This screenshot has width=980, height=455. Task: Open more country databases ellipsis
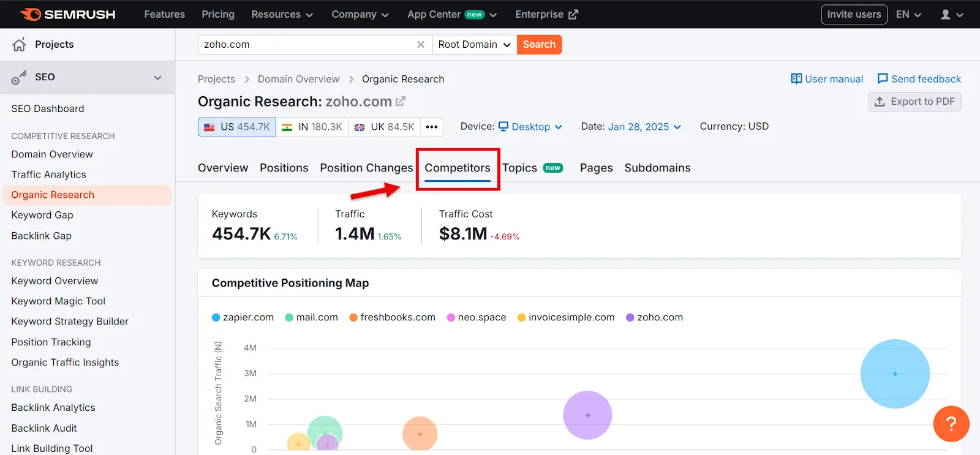pos(432,127)
